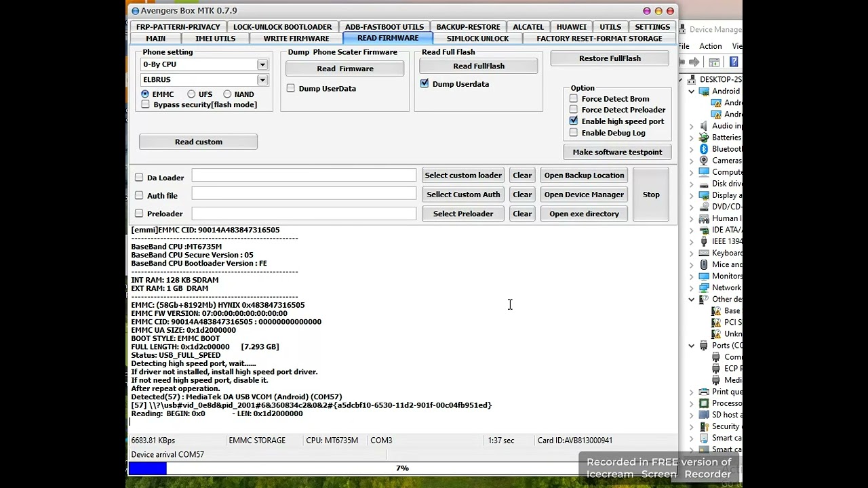The image size is (868, 488).
Task: Click the Device Manager help toolbar icon
Action: click(x=734, y=62)
